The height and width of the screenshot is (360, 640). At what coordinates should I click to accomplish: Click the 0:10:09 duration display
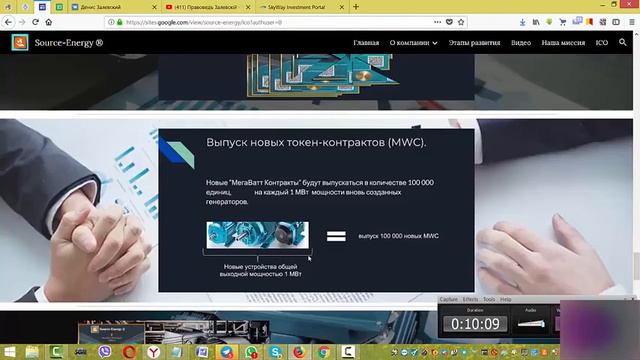coord(475,324)
